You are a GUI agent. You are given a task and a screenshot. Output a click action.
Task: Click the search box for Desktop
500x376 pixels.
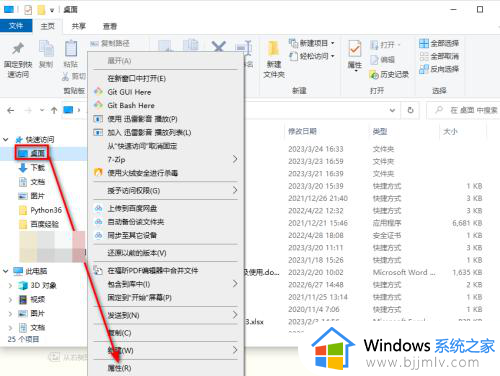click(463, 110)
